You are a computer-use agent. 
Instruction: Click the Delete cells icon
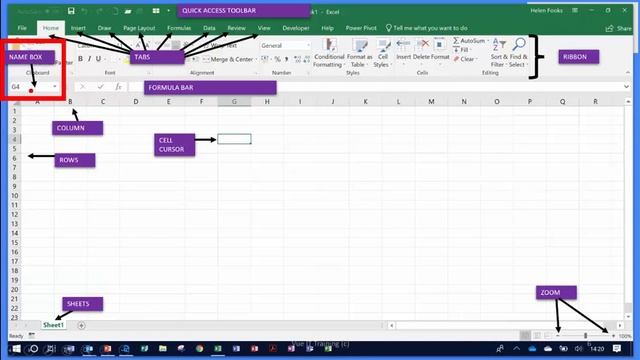point(422,43)
